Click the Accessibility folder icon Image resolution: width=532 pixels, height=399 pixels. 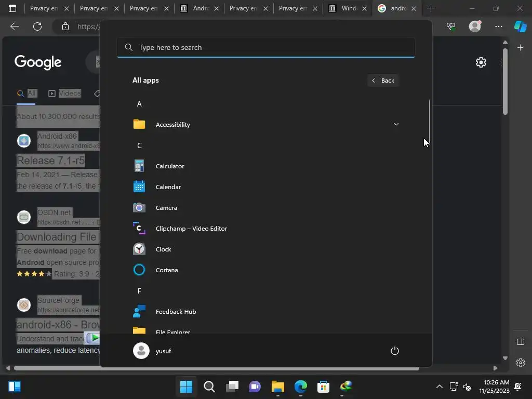tap(139, 124)
